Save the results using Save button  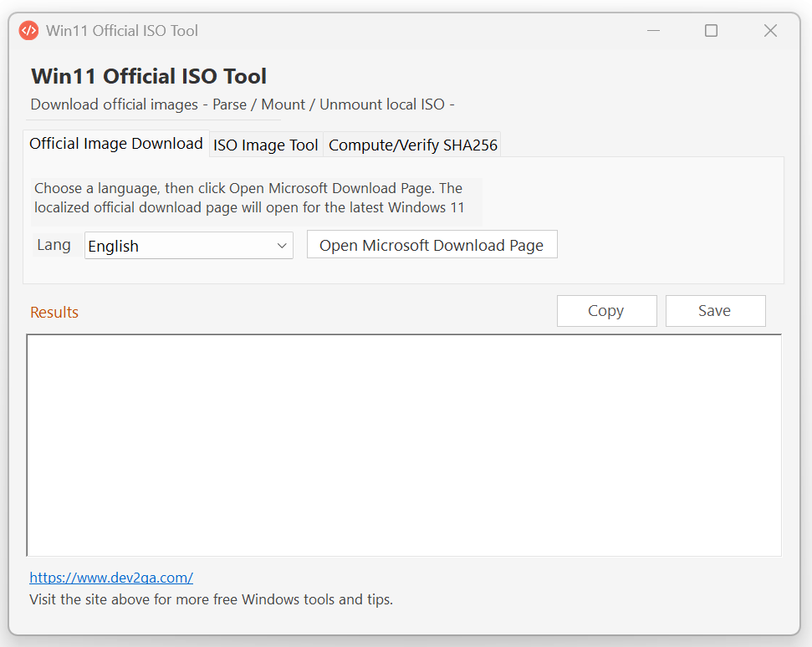tap(715, 311)
